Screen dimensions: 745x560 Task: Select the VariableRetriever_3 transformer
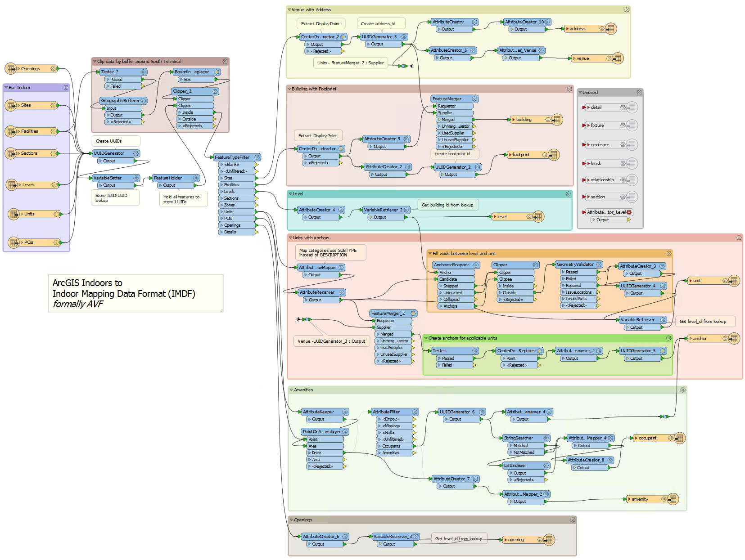tap(396, 537)
